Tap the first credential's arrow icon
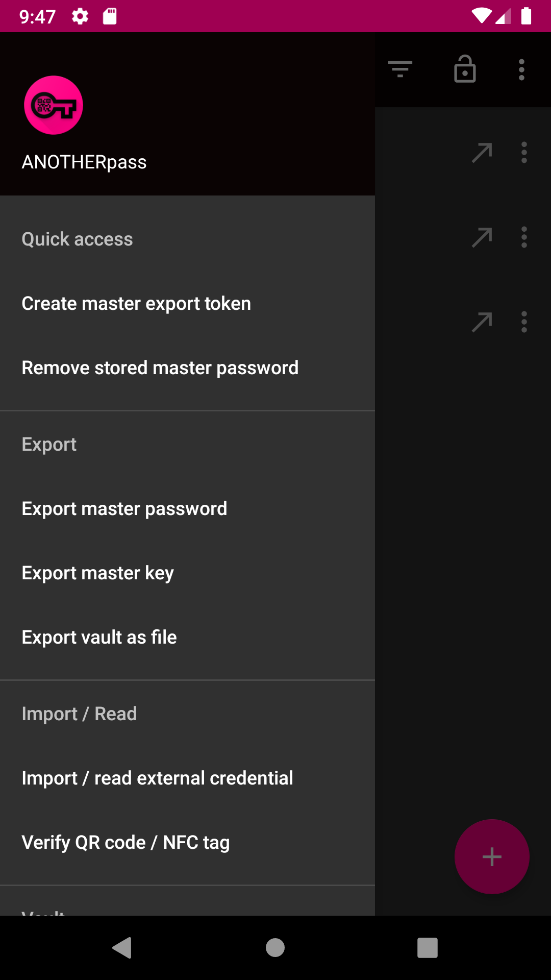This screenshot has width=551, height=980. tap(482, 153)
